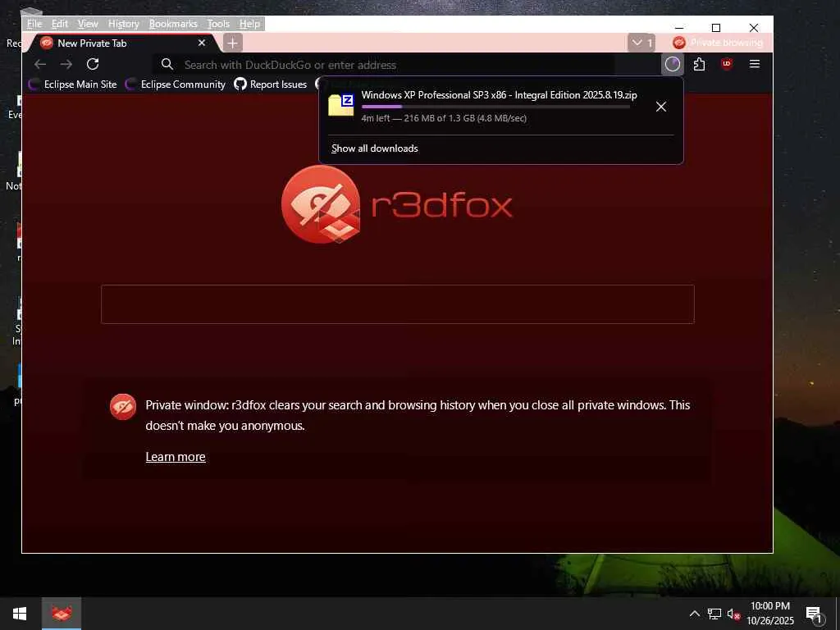The width and height of the screenshot is (840, 630).
Task: Open the View menu
Action: (x=88, y=24)
